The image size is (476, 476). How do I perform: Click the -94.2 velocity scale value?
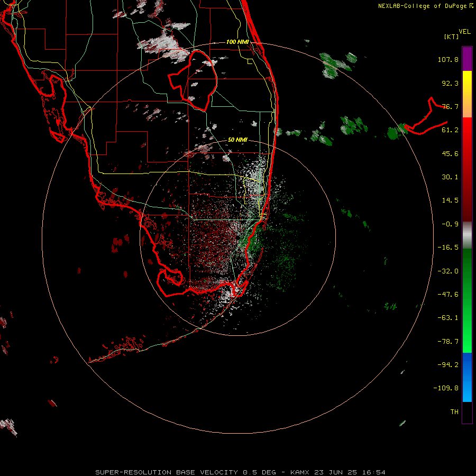448,365
